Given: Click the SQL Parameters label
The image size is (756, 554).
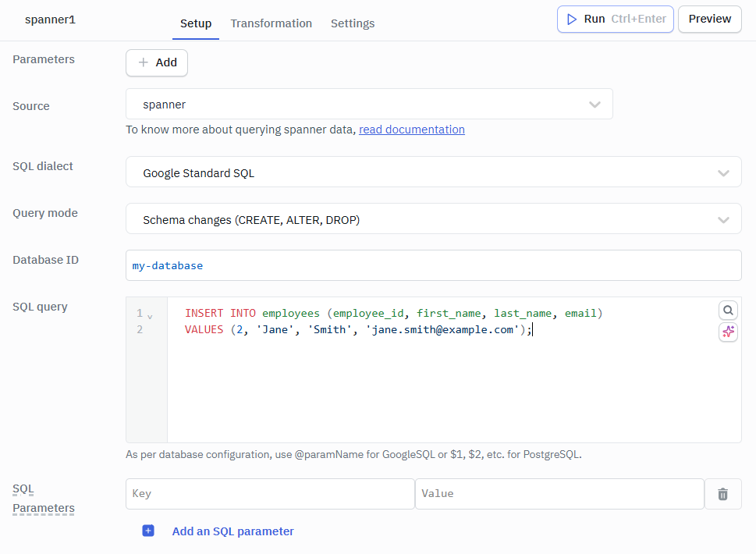Looking at the screenshot, I should (44, 499).
